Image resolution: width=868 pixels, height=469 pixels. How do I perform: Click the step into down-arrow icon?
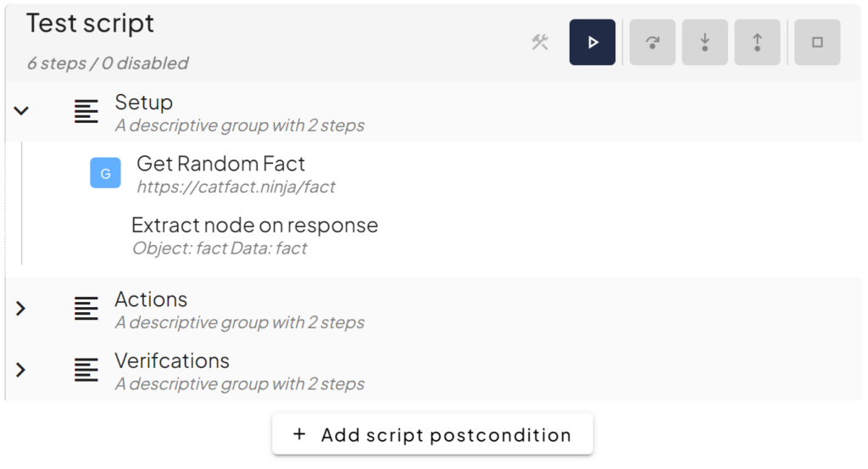tap(705, 42)
